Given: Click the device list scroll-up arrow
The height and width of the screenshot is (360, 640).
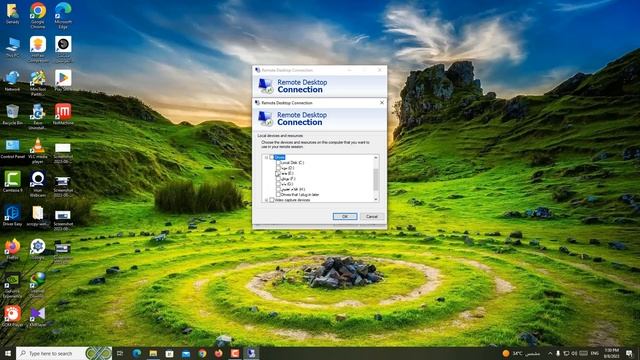Looking at the screenshot, I should (x=376, y=158).
